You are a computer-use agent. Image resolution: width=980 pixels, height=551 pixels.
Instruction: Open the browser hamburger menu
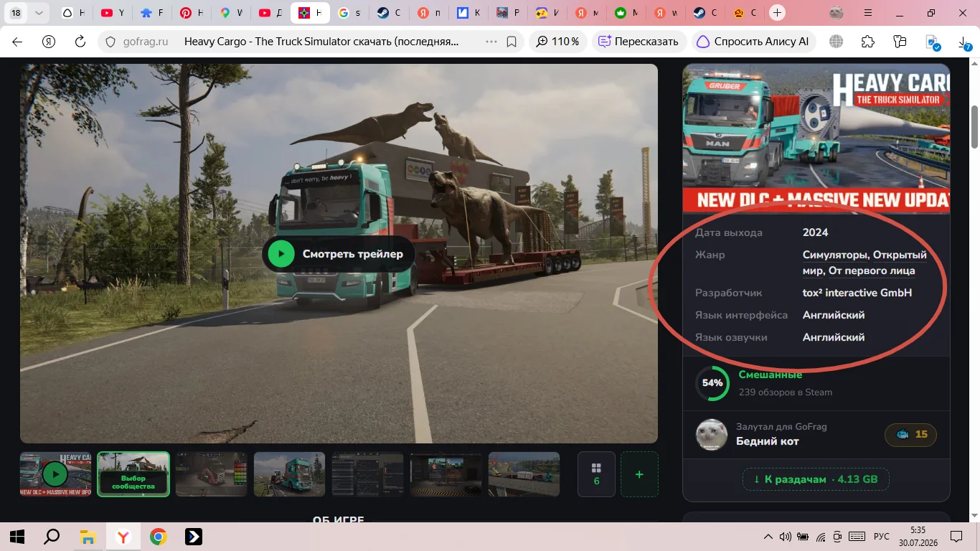867,13
